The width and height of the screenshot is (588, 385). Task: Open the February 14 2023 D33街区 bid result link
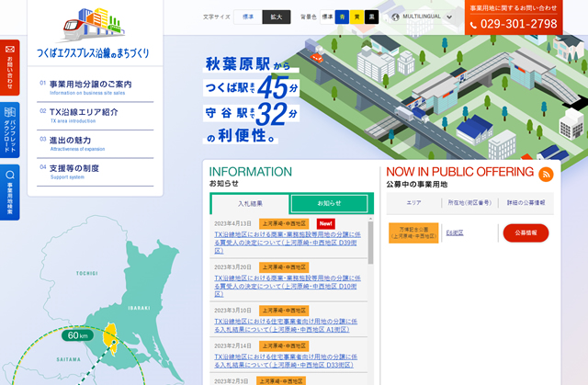coord(286,360)
